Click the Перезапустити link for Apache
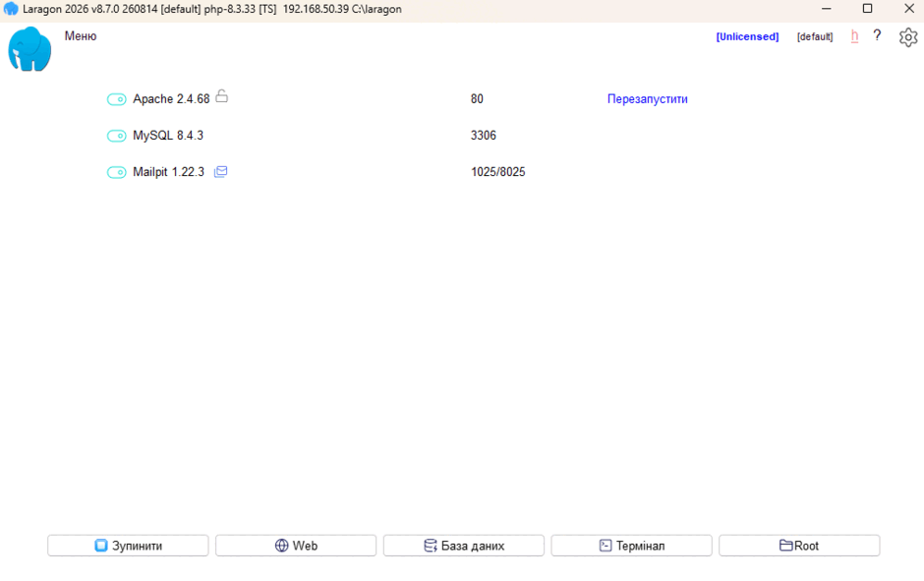The height and width of the screenshot is (581, 924). tap(647, 99)
